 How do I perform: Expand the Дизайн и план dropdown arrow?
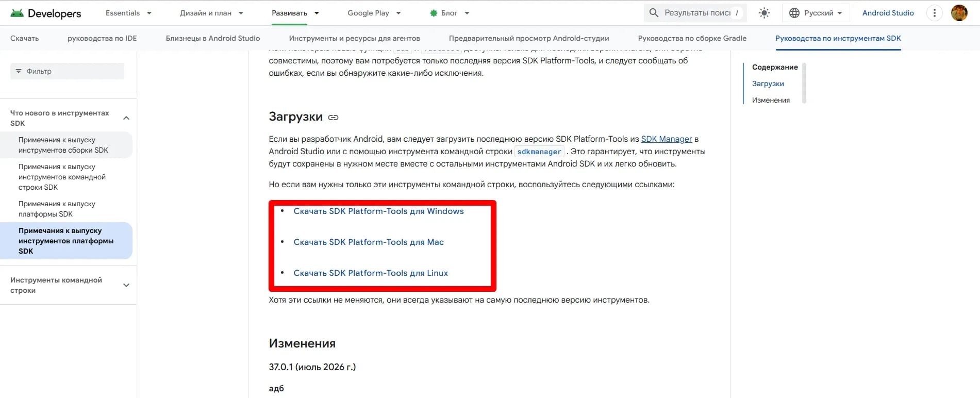[x=241, y=13]
